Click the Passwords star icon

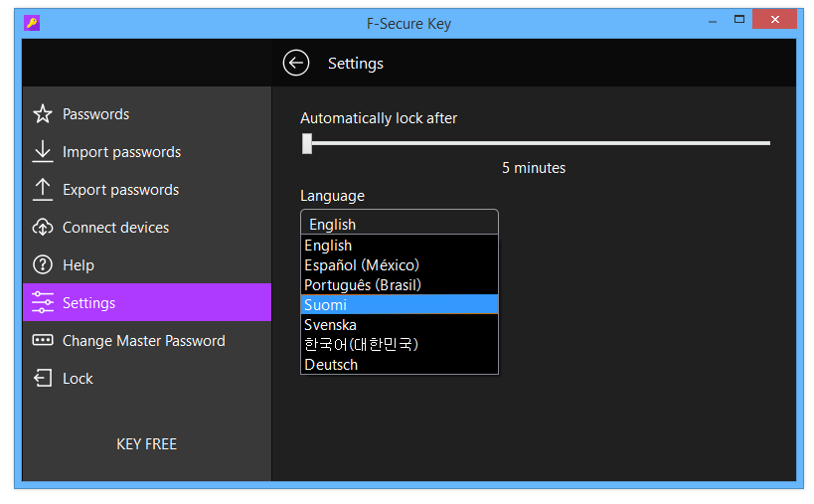tap(43, 113)
